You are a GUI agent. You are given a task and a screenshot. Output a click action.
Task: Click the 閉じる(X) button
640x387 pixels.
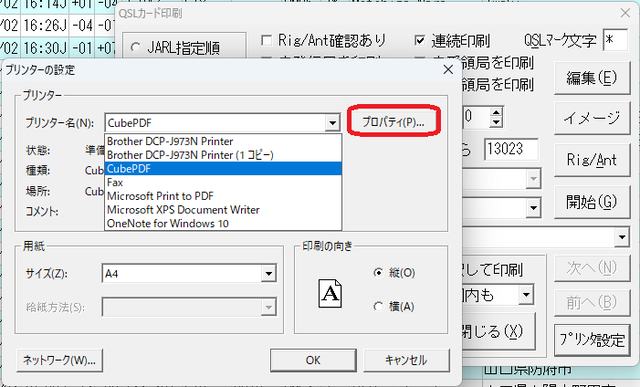click(498, 331)
